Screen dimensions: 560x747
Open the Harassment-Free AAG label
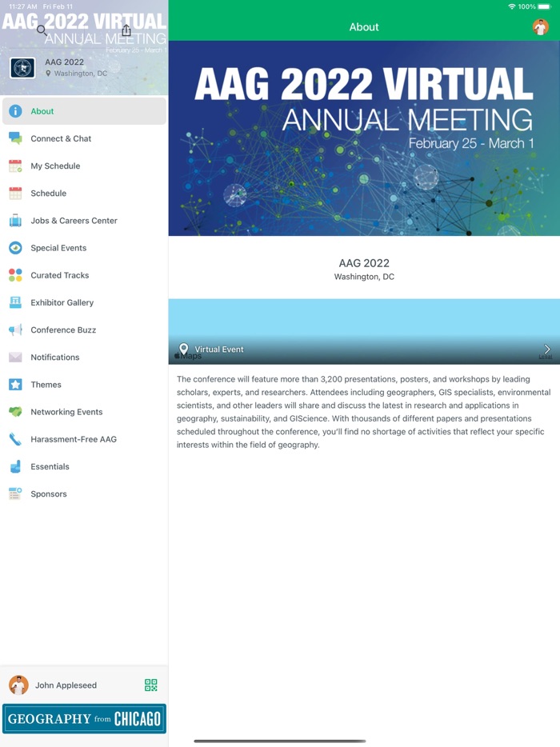pyautogui.click(x=74, y=439)
